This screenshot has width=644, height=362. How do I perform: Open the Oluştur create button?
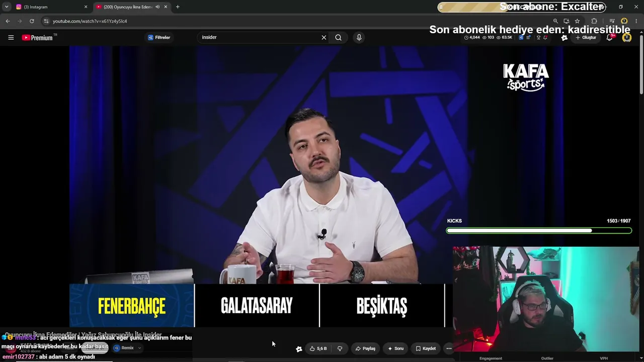586,38
